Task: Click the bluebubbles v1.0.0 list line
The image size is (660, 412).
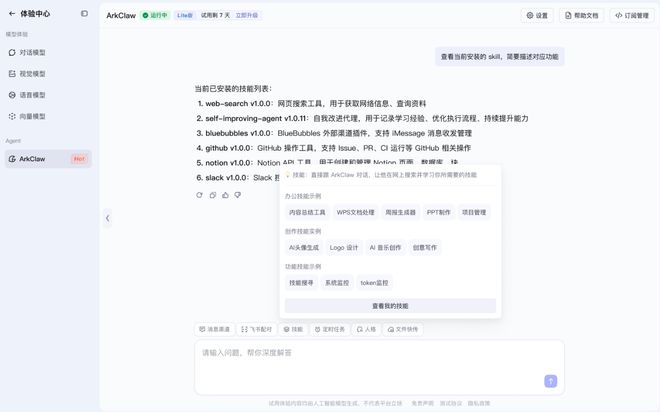Action: pyautogui.click(x=334, y=133)
